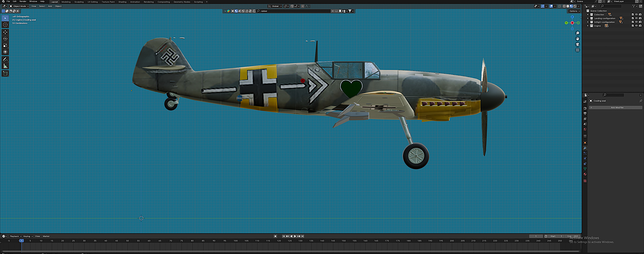Screen dimensions: 644x254
Task: Switch to the Shading workspace tab
Action: (x=122, y=2)
